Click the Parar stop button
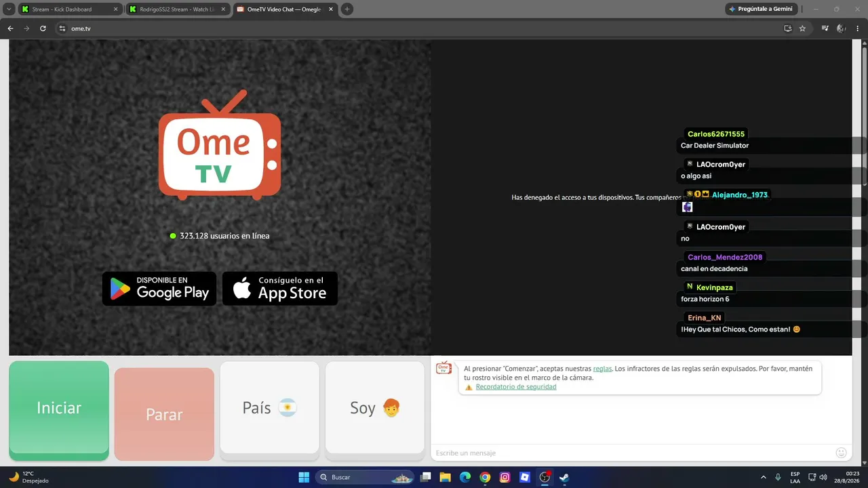Image resolution: width=868 pixels, height=488 pixels. tap(164, 414)
